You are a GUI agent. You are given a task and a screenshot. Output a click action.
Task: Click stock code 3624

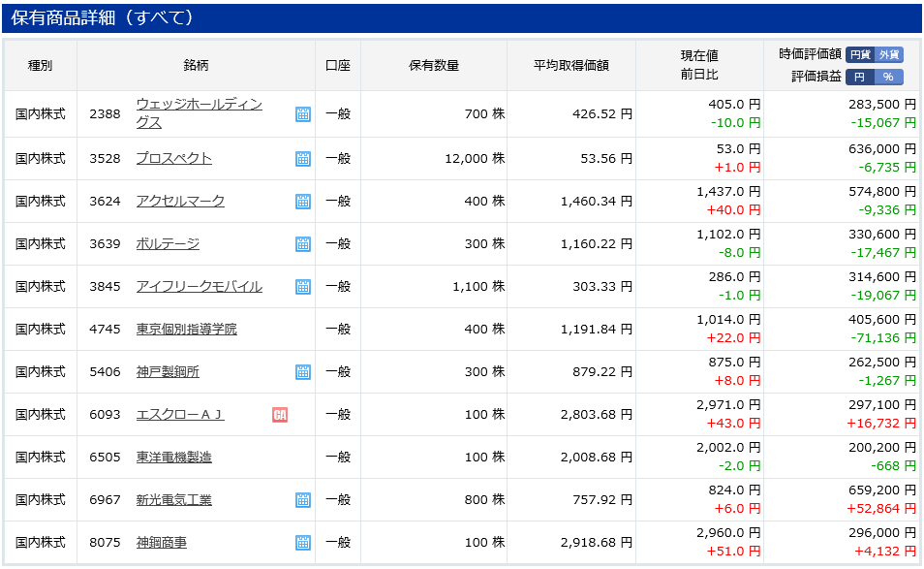tap(105, 201)
